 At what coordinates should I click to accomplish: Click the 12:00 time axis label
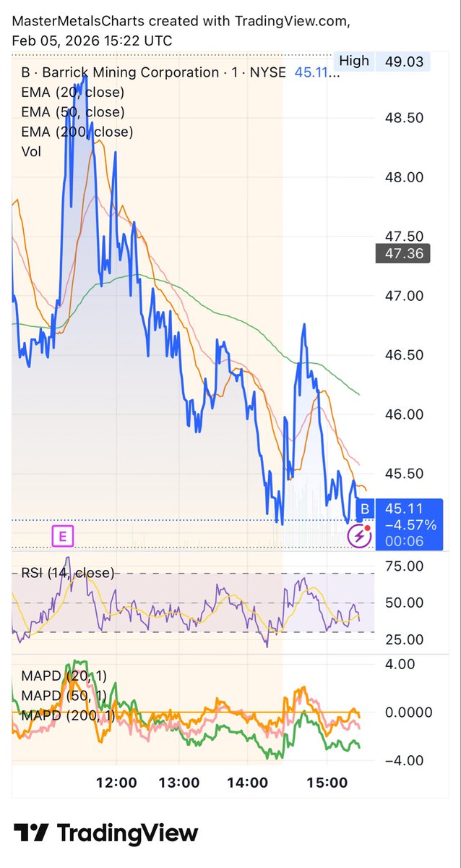click(116, 783)
